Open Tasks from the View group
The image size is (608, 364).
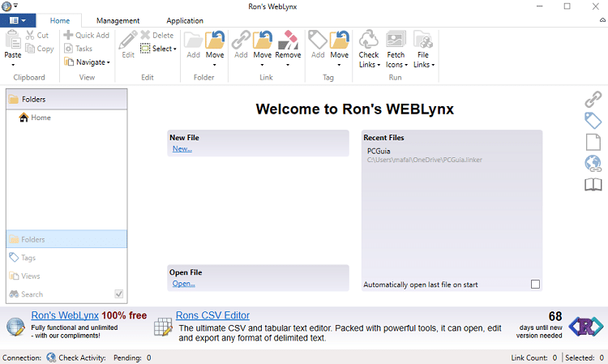(x=79, y=49)
